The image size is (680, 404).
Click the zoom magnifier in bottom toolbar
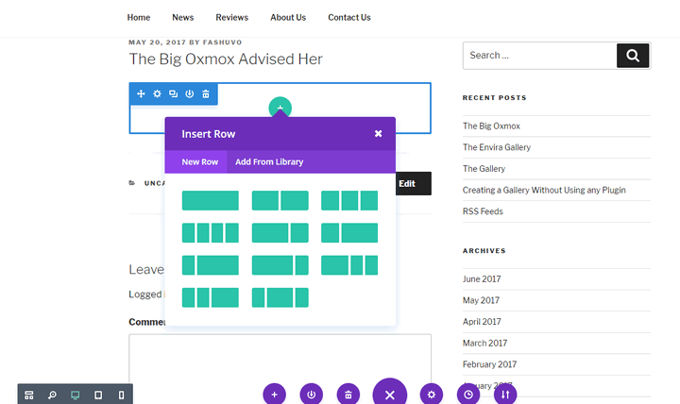(x=52, y=395)
